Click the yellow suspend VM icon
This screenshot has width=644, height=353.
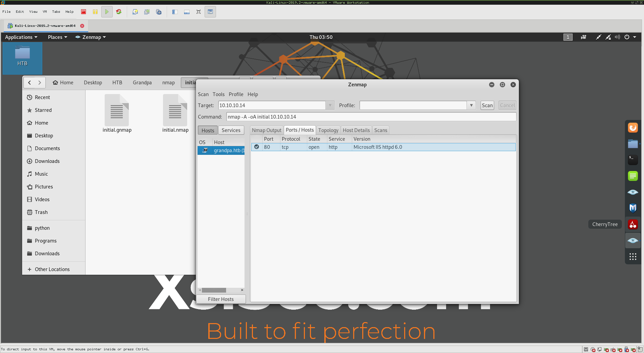click(x=95, y=12)
